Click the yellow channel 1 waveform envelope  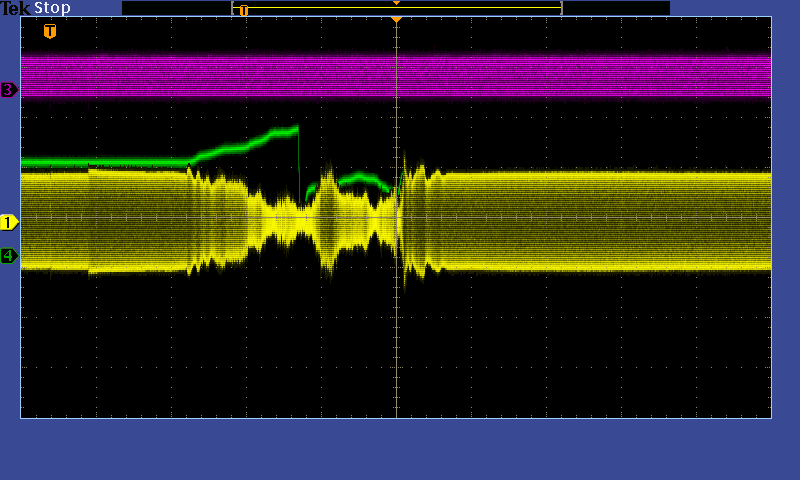pos(600,220)
